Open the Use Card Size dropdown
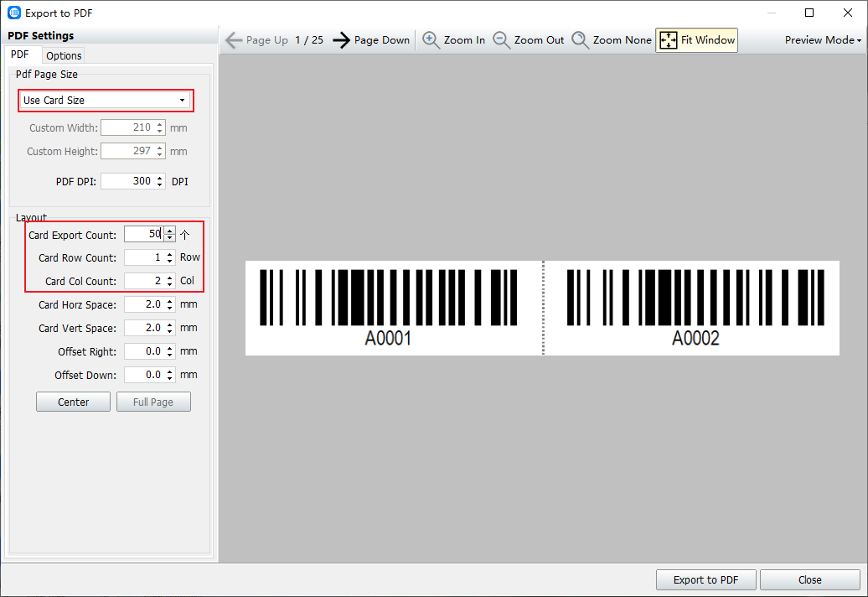 (106, 101)
